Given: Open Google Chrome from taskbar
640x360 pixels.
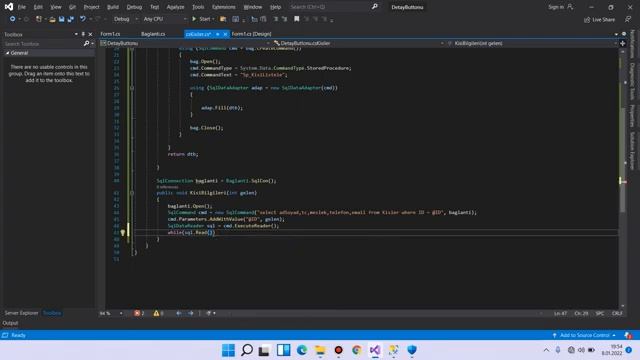Looking at the screenshot, I should click(x=356, y=350).
